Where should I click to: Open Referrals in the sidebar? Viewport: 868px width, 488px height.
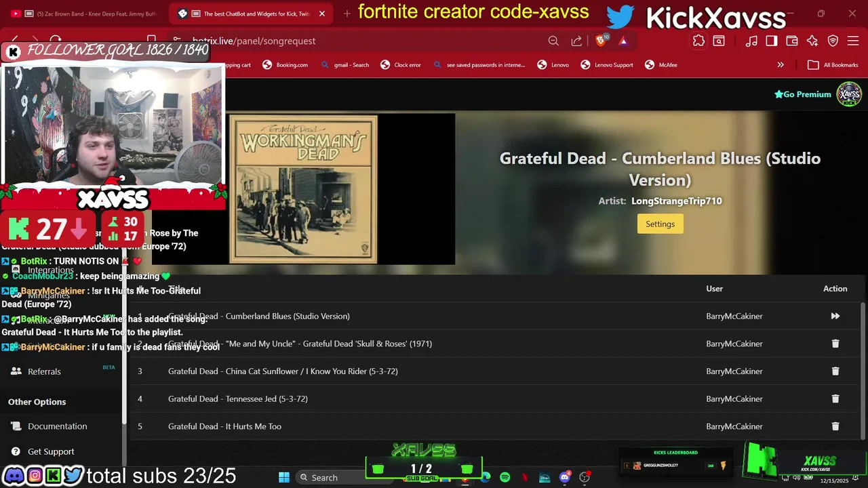coord(44,371)
